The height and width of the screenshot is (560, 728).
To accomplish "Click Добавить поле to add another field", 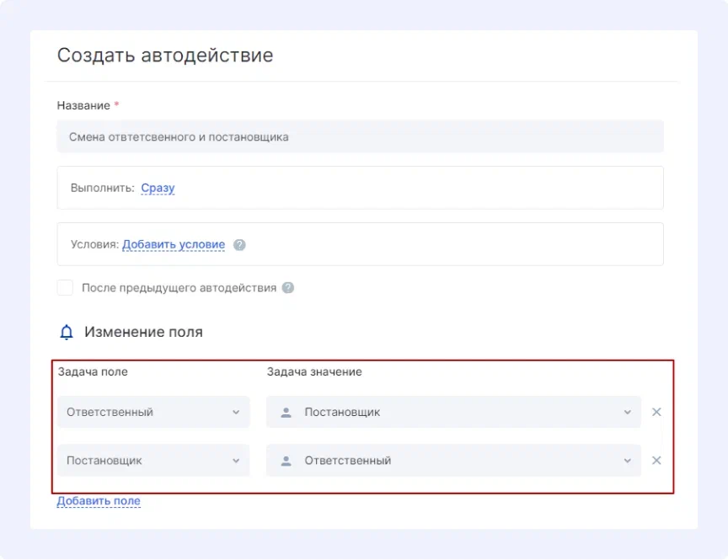I will 99,501.
